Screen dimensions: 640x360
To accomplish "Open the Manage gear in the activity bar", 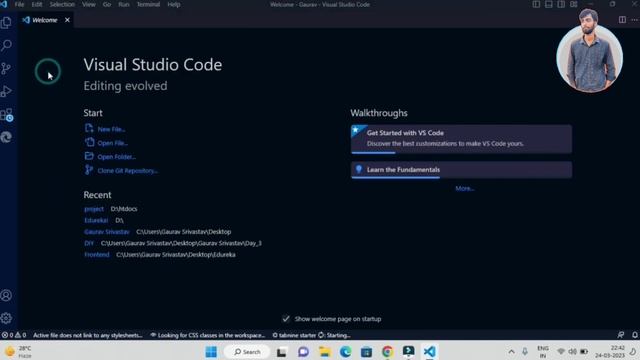I will 6,318.
